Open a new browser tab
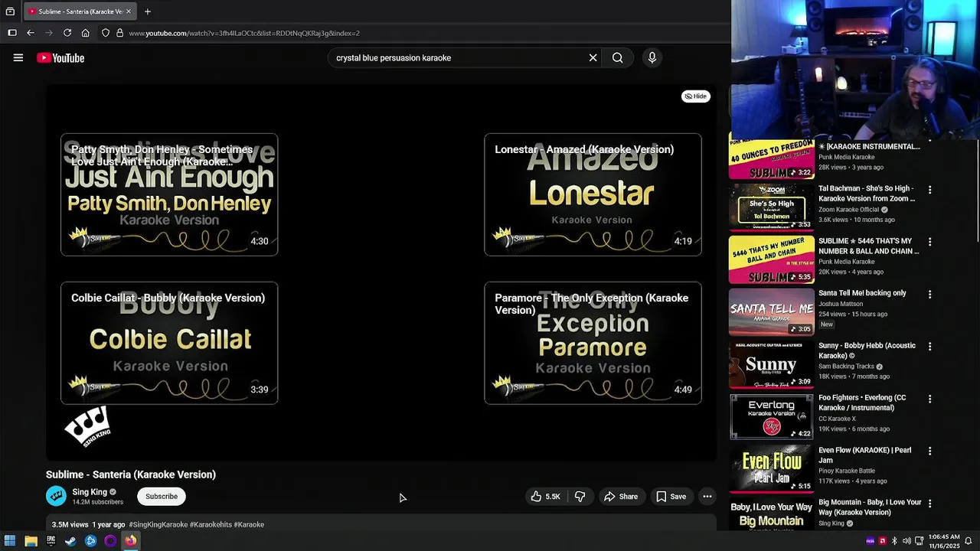Viewport: 980px width, 551px height. coord(148,11)
